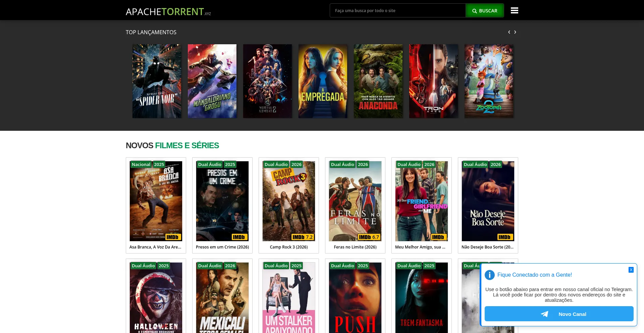Screen dimensions: 644x333
Task: Click IMDb badge on Não Deseje Boa Sorte
Action: (x=505, y=237)
